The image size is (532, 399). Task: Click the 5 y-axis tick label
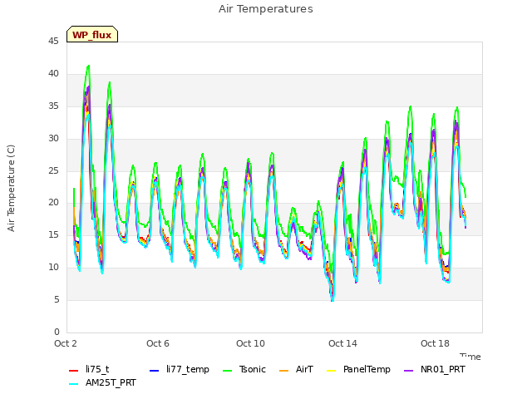tap(57, 299)
